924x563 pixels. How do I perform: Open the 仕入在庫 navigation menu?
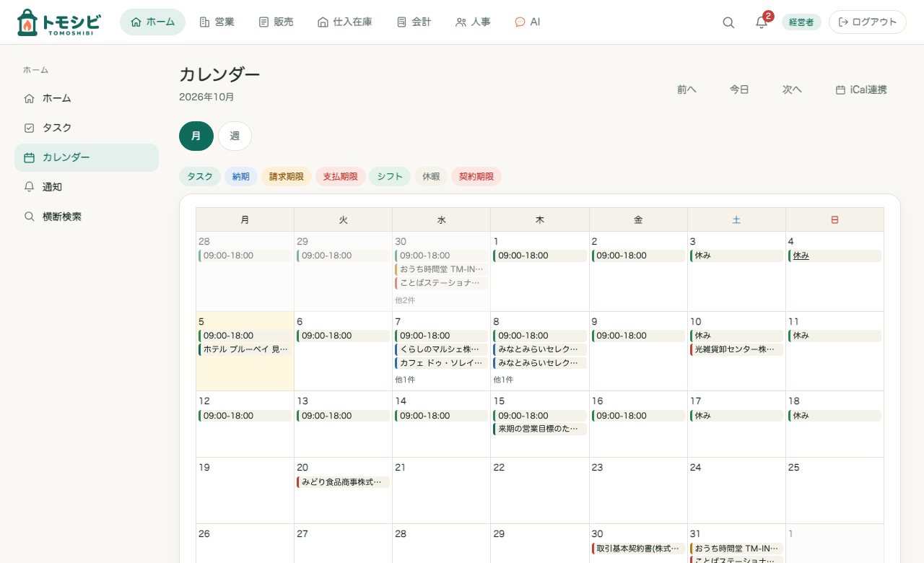345,22
